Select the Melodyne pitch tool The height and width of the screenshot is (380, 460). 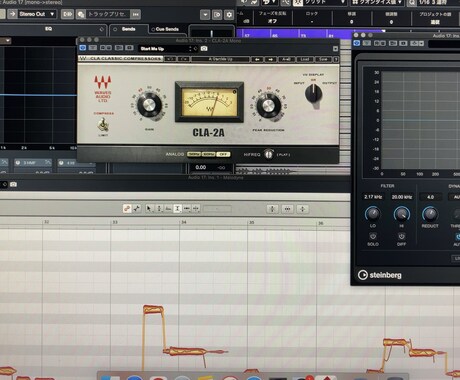[159, 209]
